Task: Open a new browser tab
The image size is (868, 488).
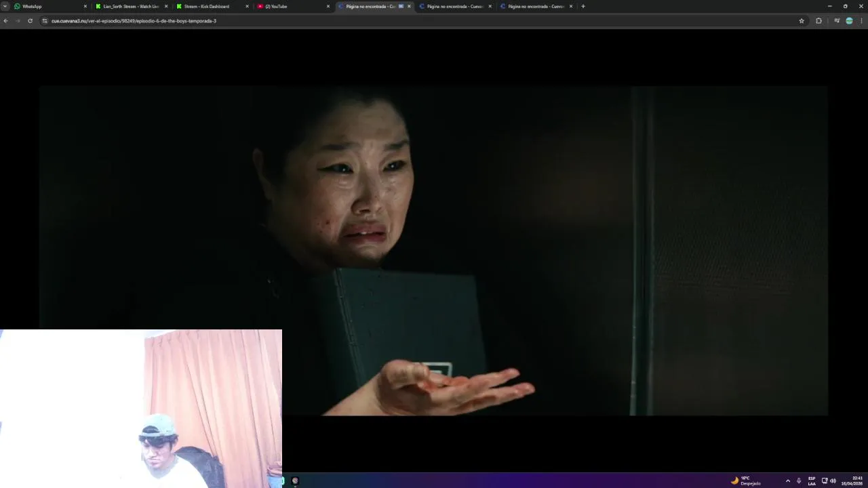Action: (x=583, y=6)
